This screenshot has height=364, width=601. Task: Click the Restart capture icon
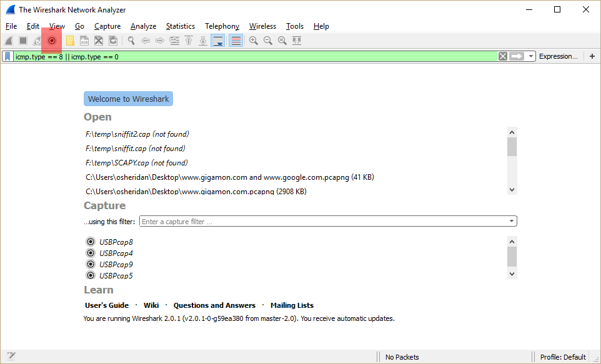(x=37, y=41)
